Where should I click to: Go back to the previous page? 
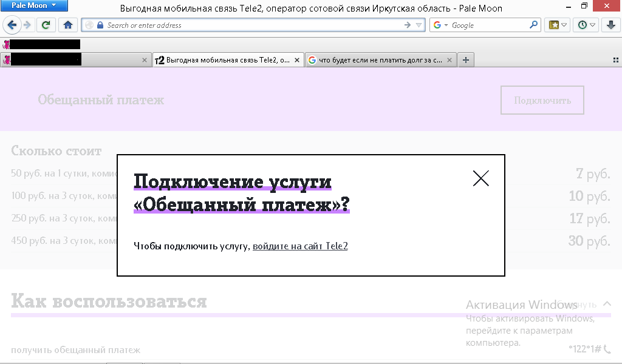tap(12, 25)
